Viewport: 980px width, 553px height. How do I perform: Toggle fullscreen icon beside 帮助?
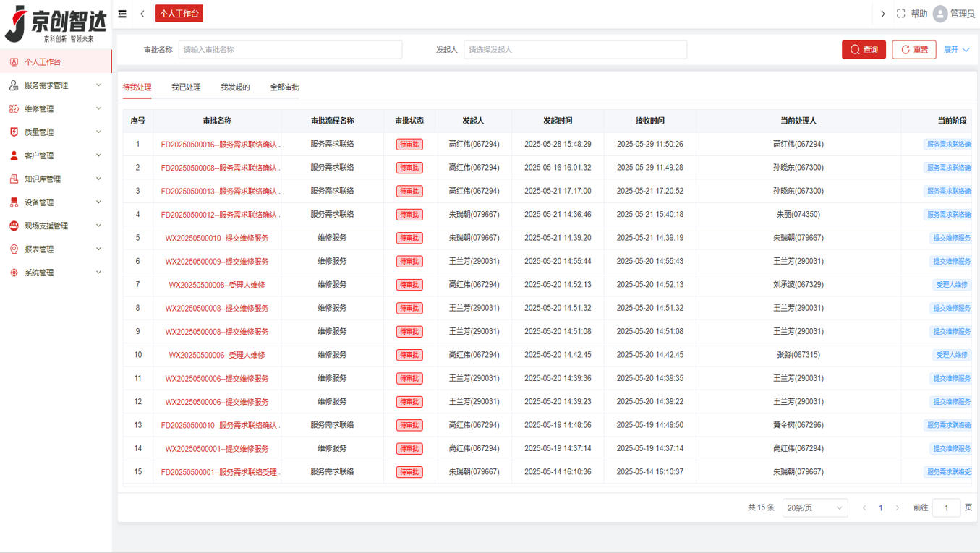[900, 14]
